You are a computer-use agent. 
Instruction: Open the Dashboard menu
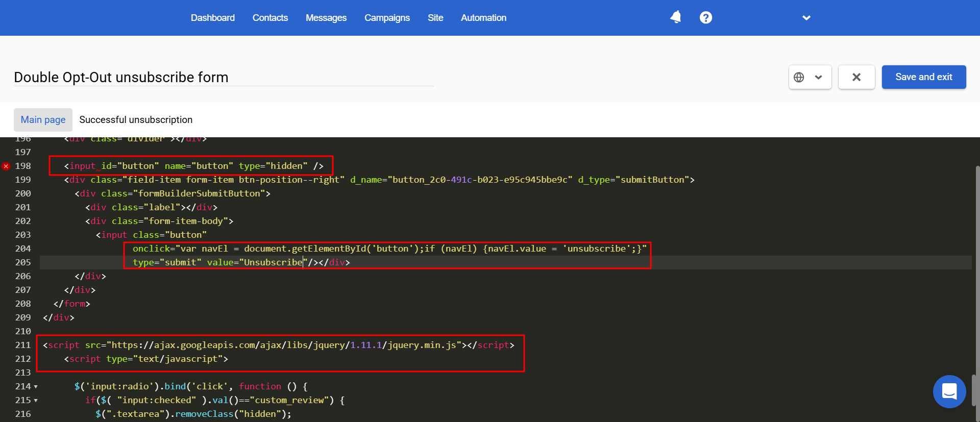pyautogui.click(x=213, y=18)
